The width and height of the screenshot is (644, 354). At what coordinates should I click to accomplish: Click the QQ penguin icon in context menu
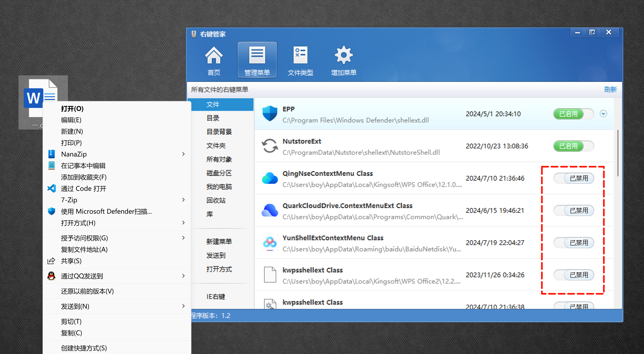(51, 276)
